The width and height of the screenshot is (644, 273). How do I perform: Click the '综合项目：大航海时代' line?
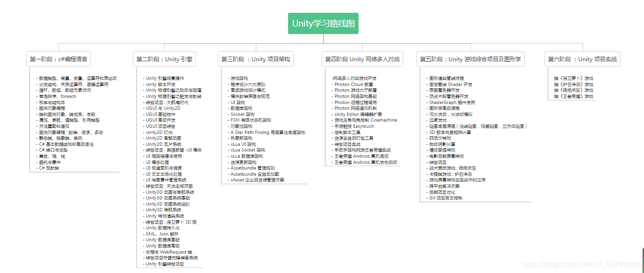pos(165,102)
